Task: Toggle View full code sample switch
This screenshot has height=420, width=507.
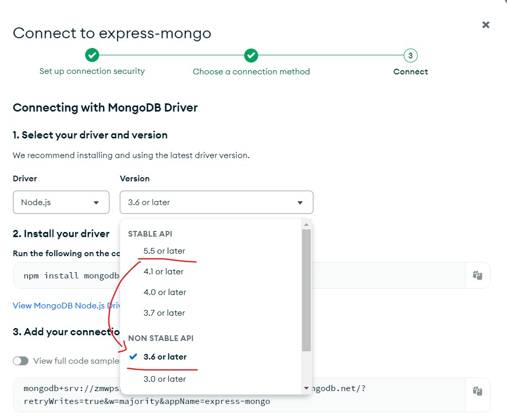Action: click(x=21, y=361)
